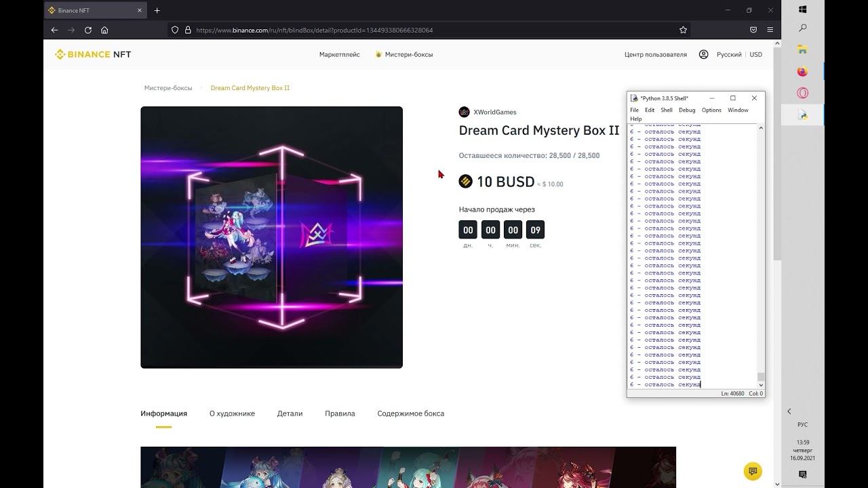Open the Firefox application menu
Screen dimensions: 868x488
(770, 30)
